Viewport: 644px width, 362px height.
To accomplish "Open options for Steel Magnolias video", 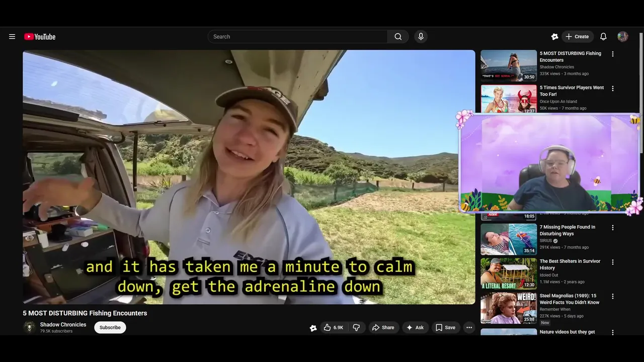I will coord(612,297).
